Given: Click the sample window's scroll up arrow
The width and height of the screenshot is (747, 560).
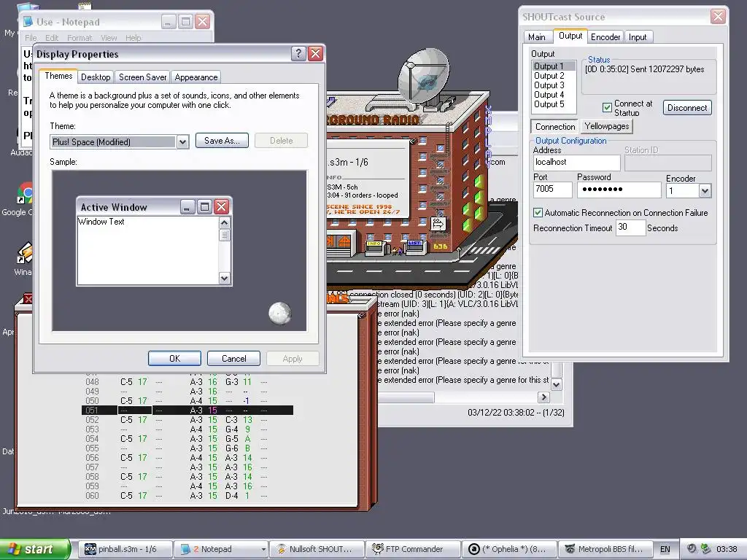Looking at the screenshot, I should point(225,223).
